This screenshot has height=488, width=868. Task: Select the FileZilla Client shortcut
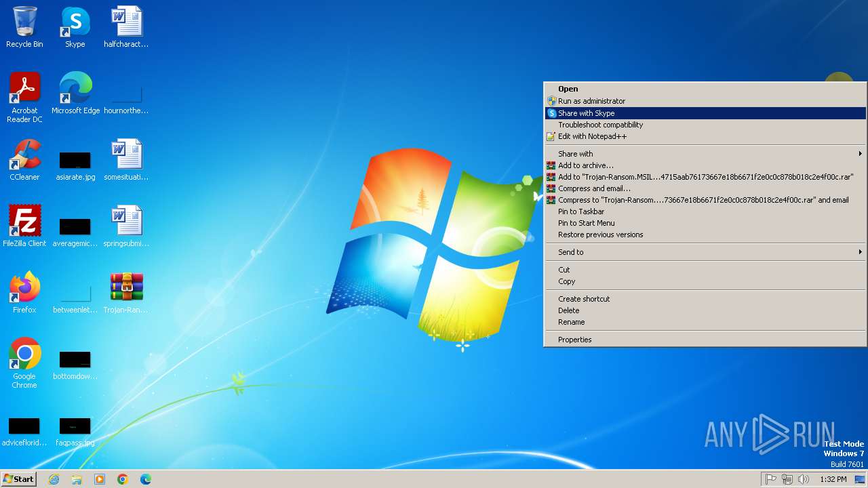pos(24,226)
